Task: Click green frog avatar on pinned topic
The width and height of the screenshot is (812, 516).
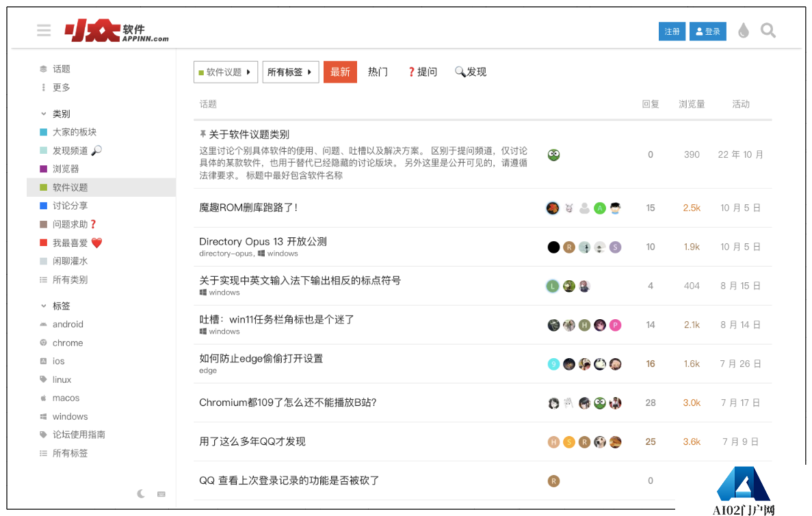Action: pos(553,154)
